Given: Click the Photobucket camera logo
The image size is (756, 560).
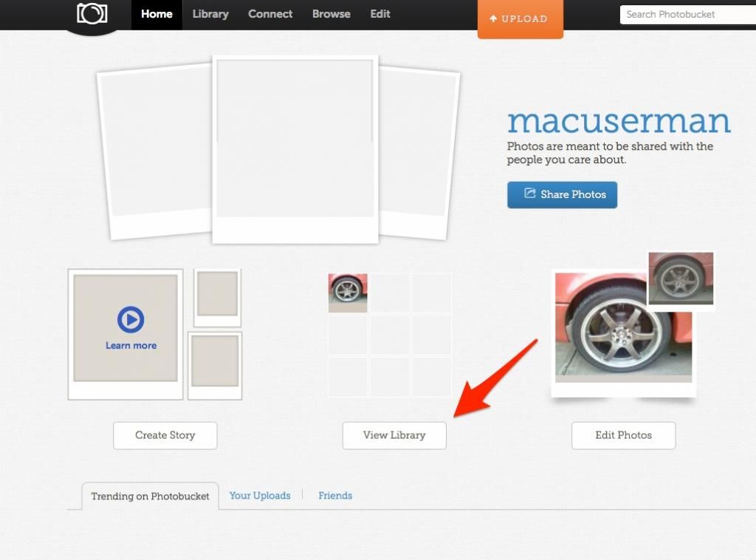Looking at the screenshot, I should tap(92, 13).
